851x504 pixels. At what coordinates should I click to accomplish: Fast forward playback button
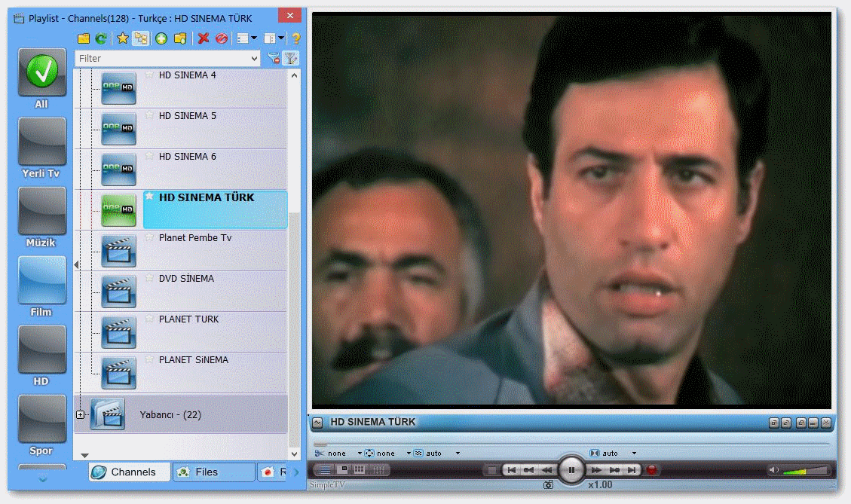pyautogui.click(x=596, y=470)
